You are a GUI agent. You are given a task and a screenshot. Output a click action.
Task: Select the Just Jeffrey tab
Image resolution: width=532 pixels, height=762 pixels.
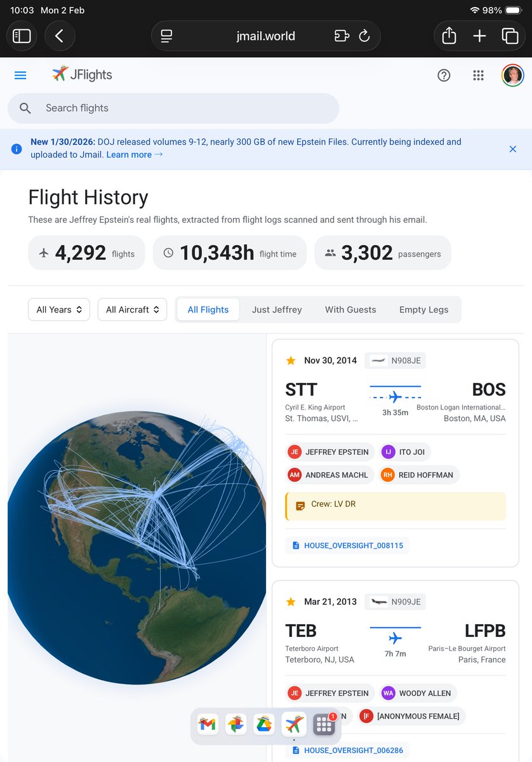277,309
